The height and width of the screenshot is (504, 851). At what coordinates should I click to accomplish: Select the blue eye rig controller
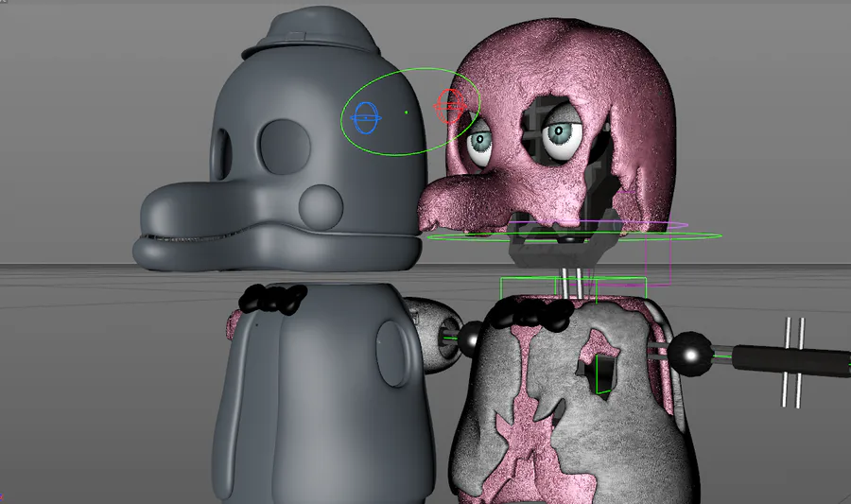[366, 118]
